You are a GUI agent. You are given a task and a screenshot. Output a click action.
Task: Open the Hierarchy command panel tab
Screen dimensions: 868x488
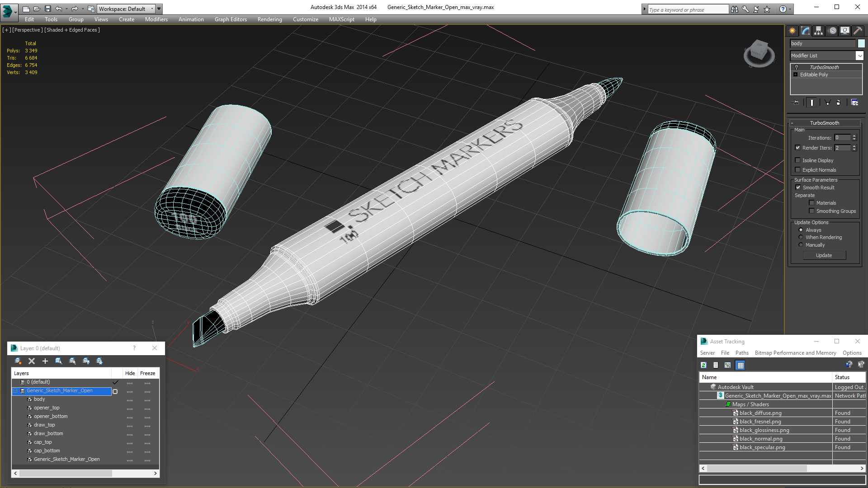click(x=819, y=31)
